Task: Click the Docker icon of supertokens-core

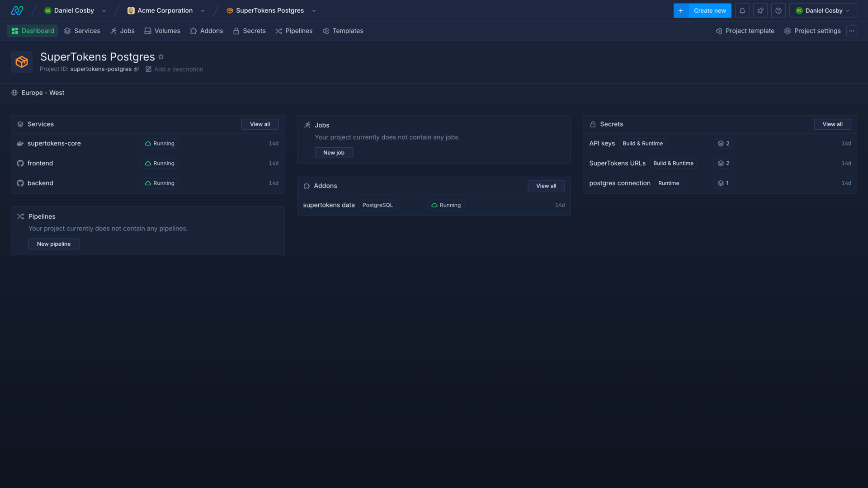Action: (x=20, y=144)
